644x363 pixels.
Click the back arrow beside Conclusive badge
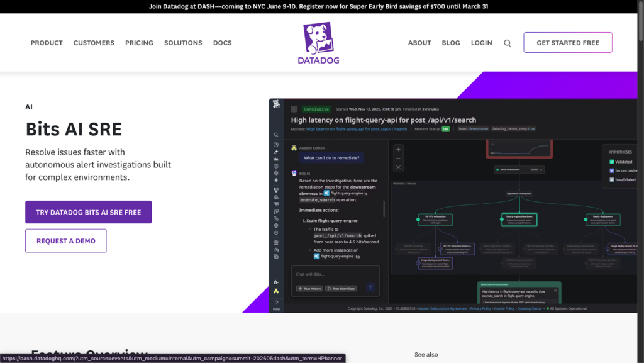294,109
